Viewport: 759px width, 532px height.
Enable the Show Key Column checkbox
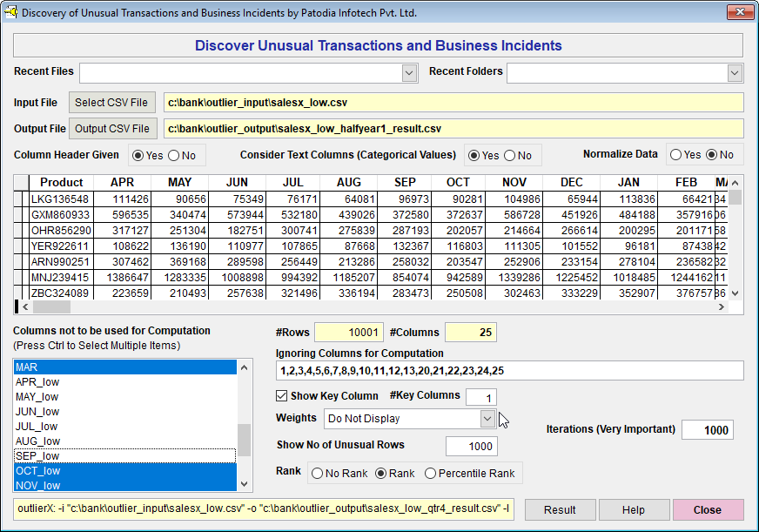[x=282, y=396]
